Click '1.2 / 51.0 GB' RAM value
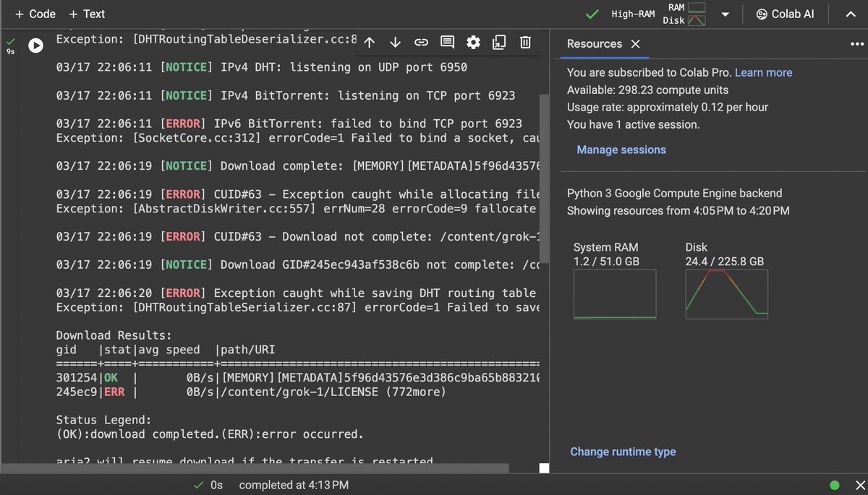This screenshot has height=495, width=868. 606,261
